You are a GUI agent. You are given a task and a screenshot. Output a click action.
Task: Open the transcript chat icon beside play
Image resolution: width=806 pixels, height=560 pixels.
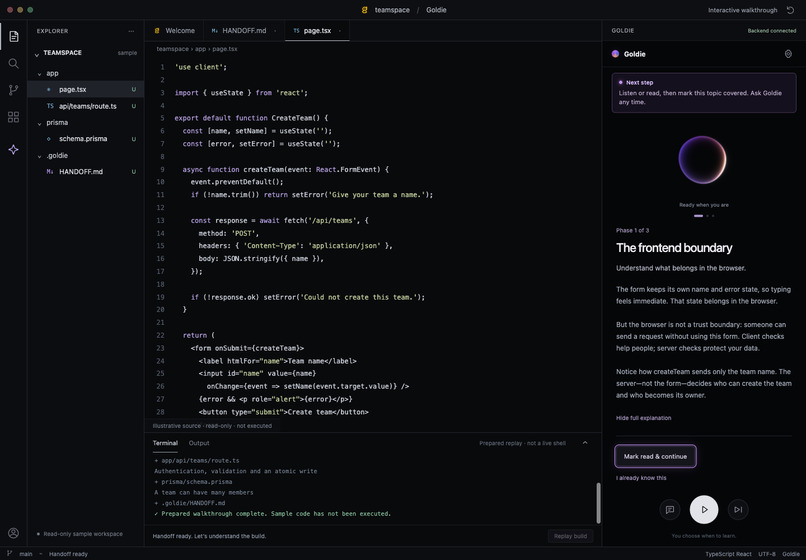670,510
